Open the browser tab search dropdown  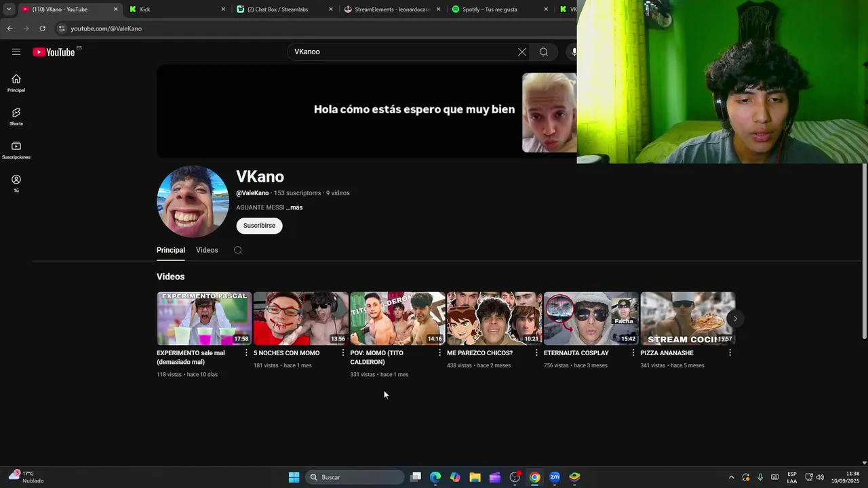tap(9, 9)
